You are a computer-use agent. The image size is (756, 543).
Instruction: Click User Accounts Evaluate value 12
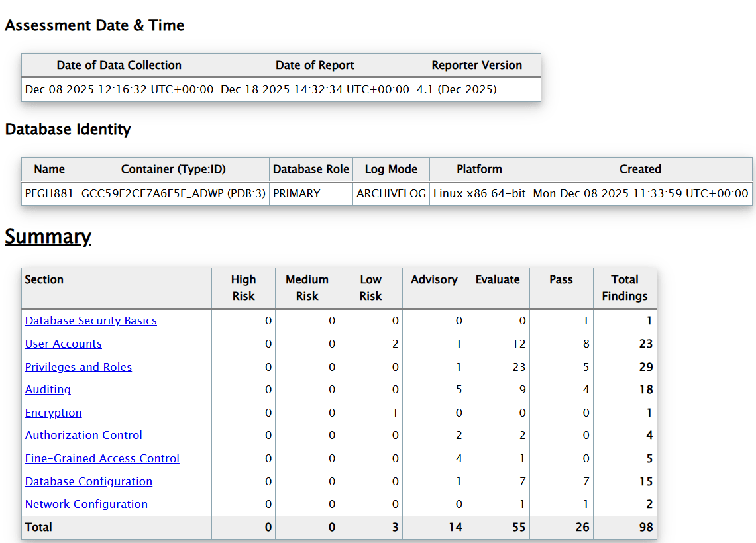(x=519, y=344)
